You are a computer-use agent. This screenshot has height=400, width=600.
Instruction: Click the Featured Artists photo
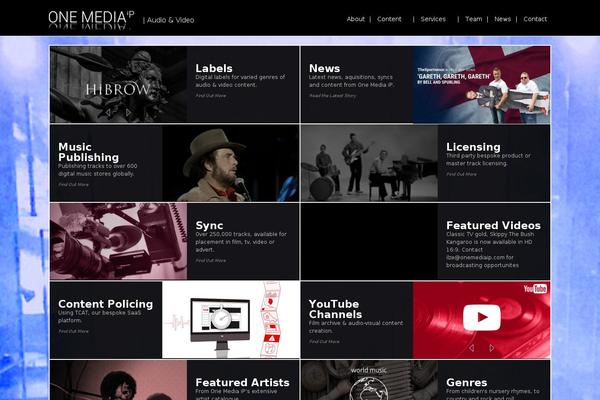[x=119, y=380]
